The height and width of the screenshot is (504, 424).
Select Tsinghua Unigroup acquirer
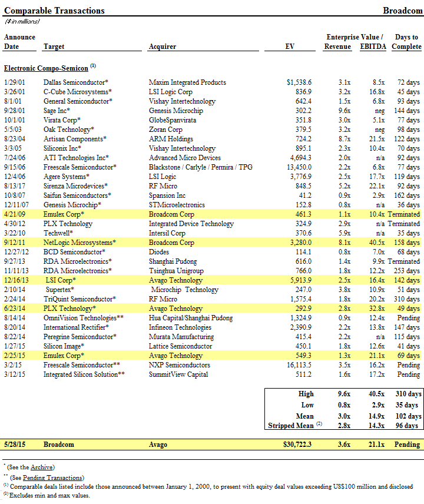pyautogui.click(x=176, y=271)
